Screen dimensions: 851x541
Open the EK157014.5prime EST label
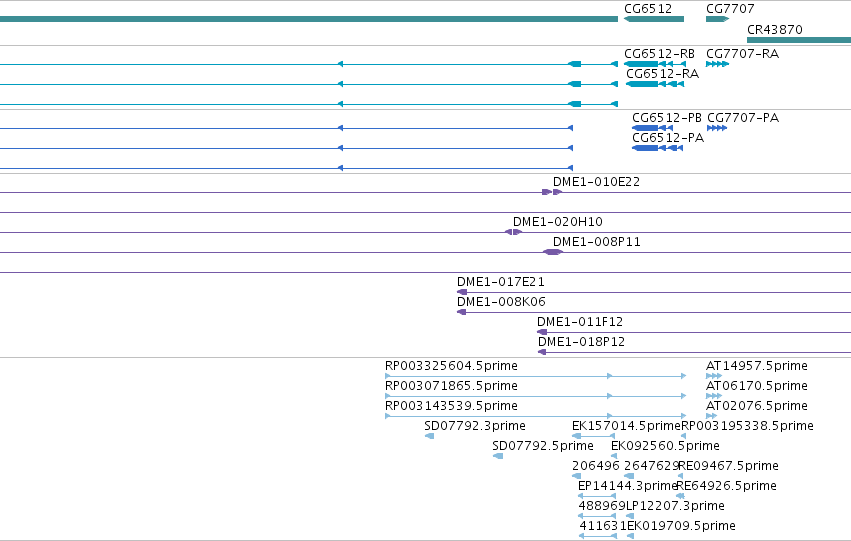[626, 427]
